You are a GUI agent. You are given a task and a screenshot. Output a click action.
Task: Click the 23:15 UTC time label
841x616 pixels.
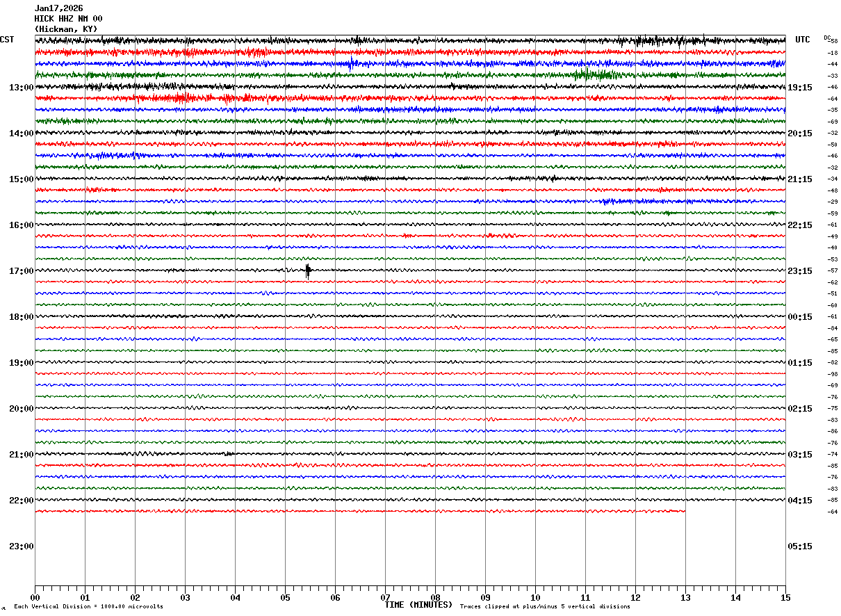tap(799, 271)
